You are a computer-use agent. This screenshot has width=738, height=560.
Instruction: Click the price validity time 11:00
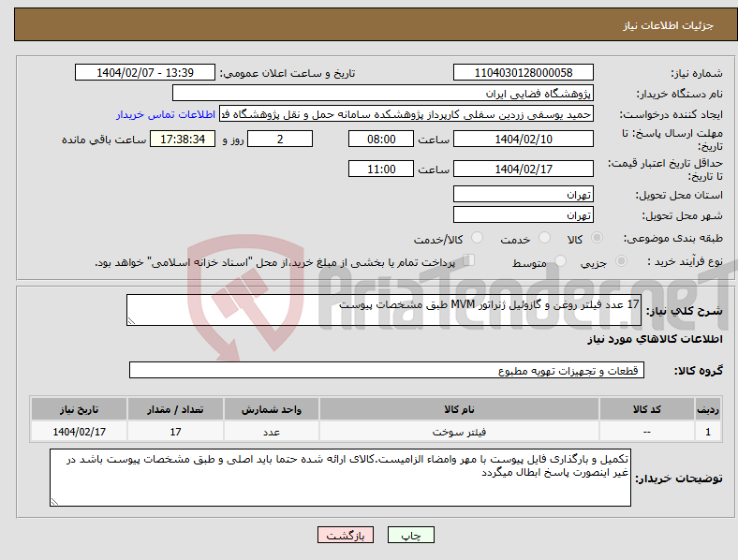(381, 169)
